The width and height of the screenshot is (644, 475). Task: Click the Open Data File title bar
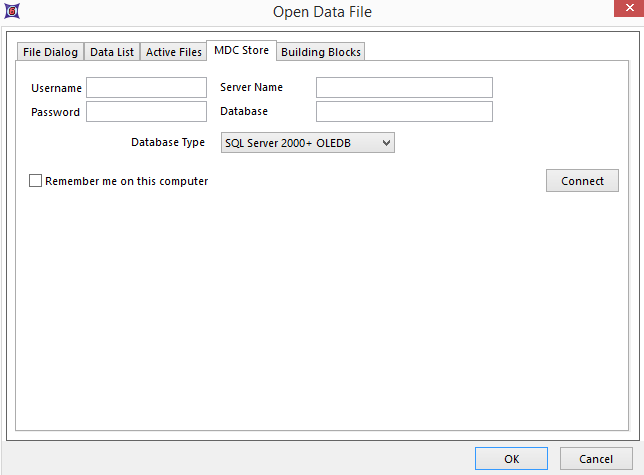tap(322, 12)
